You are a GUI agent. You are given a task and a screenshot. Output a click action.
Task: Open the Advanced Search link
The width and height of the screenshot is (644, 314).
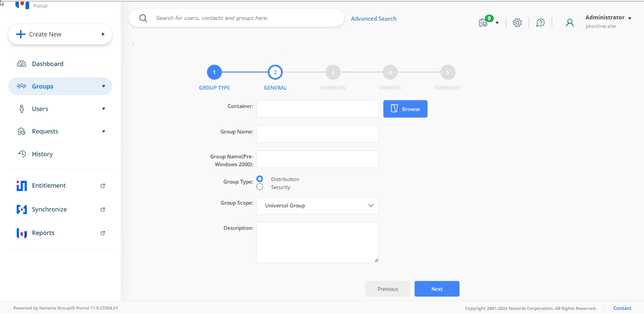(x=373, y=18)
